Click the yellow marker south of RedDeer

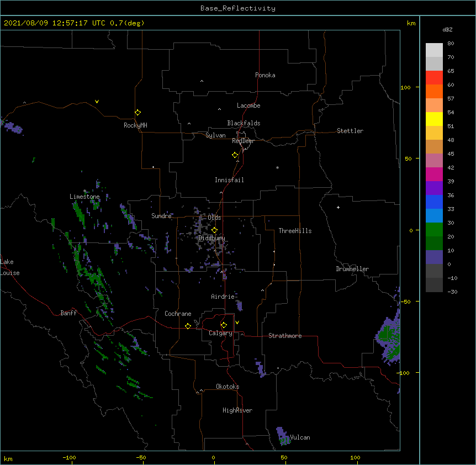[235, 155]
